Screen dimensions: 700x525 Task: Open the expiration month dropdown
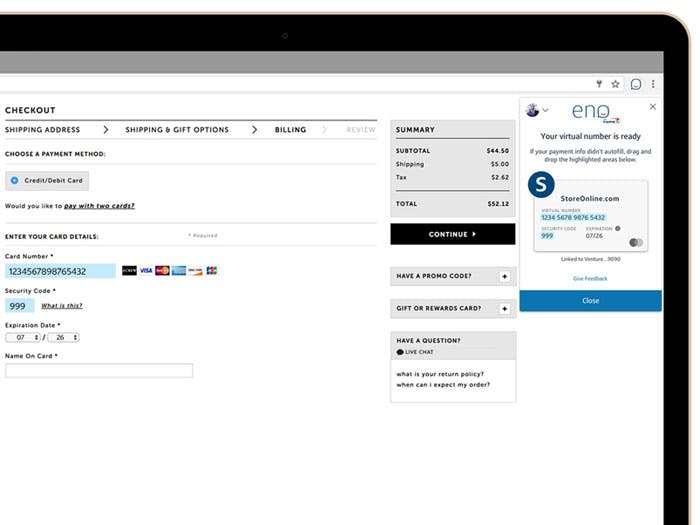22,338
